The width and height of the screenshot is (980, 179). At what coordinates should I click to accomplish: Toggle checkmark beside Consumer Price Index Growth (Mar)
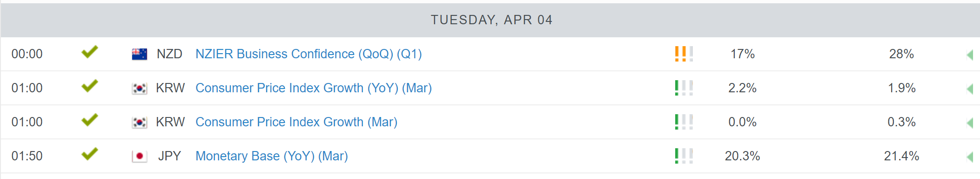pos(90,120)
